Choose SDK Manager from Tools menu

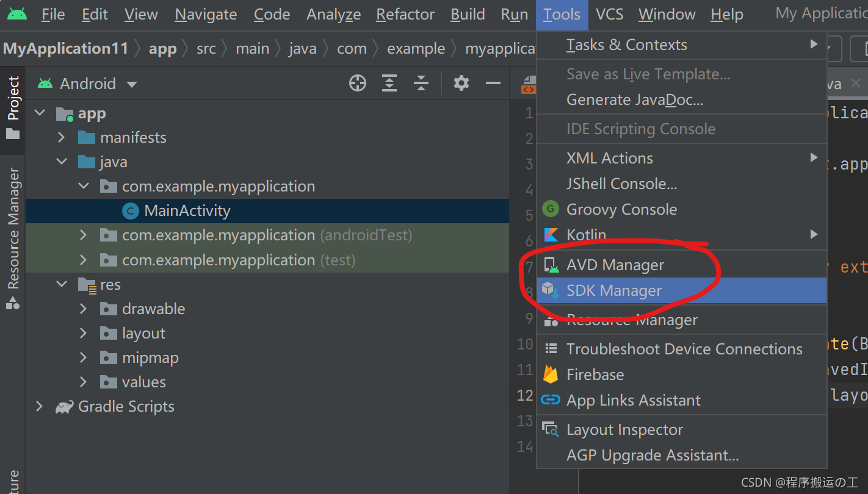coord(682,291)
